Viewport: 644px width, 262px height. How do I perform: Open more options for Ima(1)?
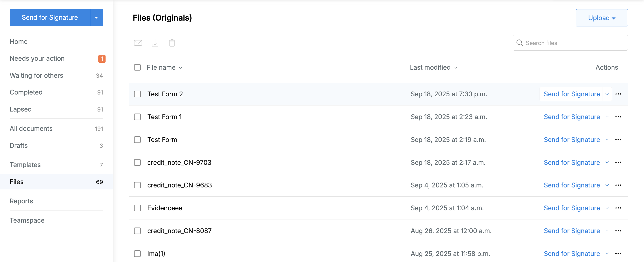(618, 253)
